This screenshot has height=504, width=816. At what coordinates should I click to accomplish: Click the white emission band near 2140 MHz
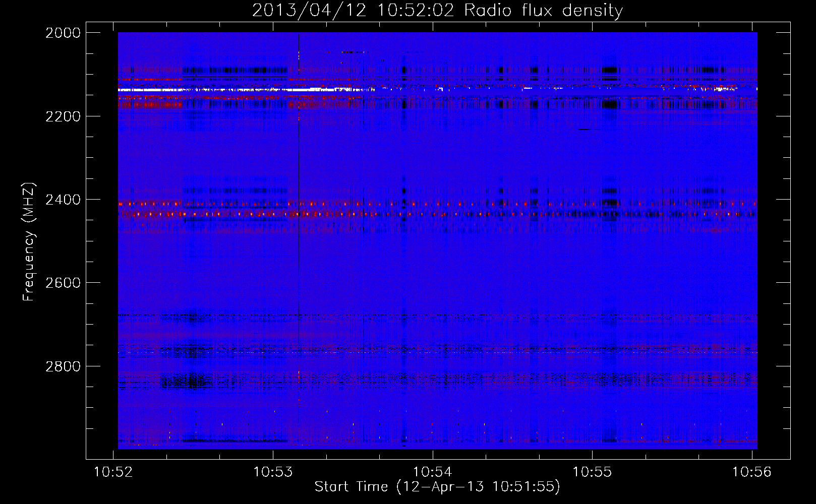tap(246, 90)
